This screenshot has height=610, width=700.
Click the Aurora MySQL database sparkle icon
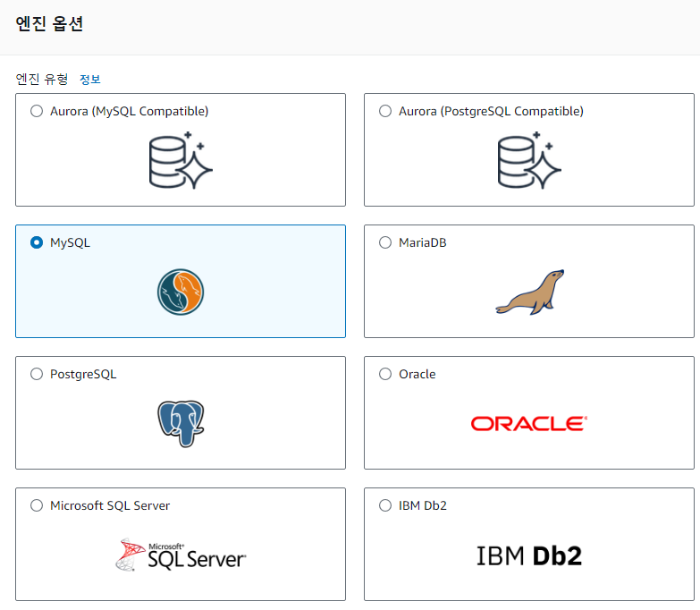tap(181, 160)
